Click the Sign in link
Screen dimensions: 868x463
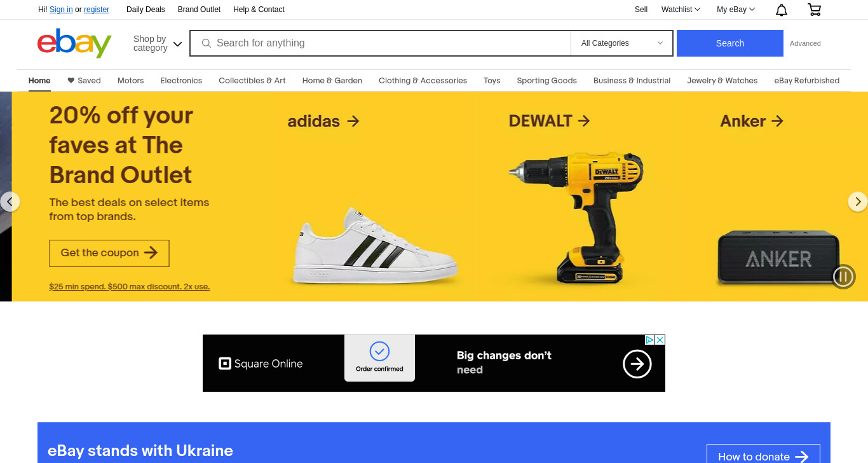click(x=61, y=10)
